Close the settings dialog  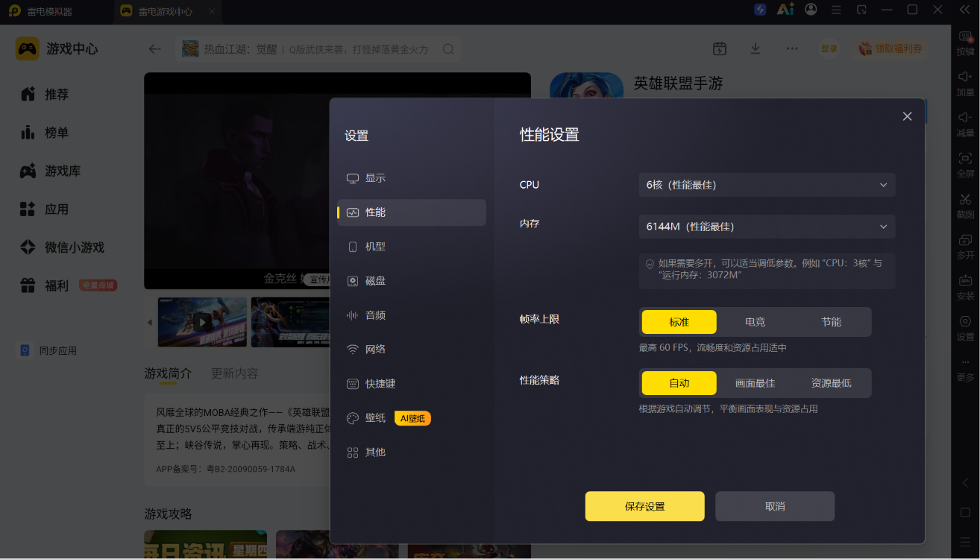(x=907, y=116)
